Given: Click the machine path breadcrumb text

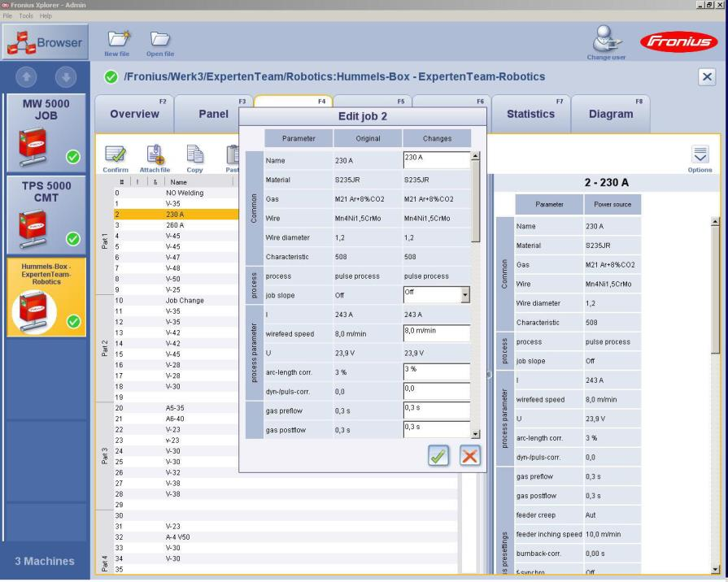Looking at the screenshot, I should tap(334, 76).
